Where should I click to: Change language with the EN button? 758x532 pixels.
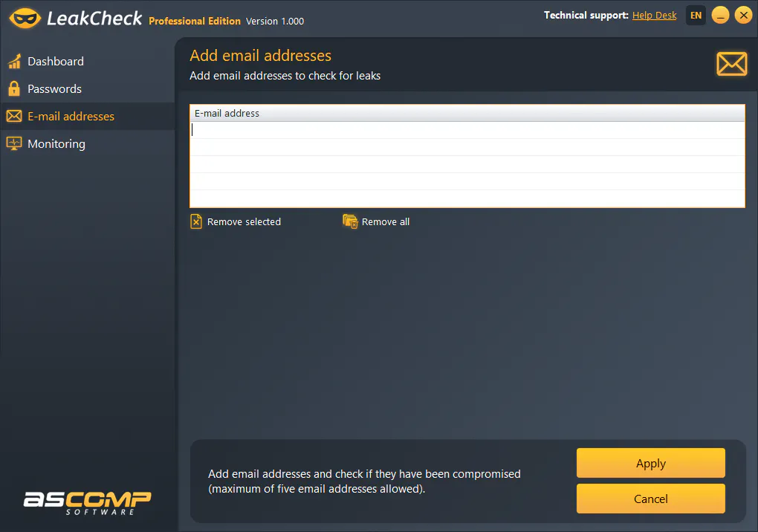point(696,16)
